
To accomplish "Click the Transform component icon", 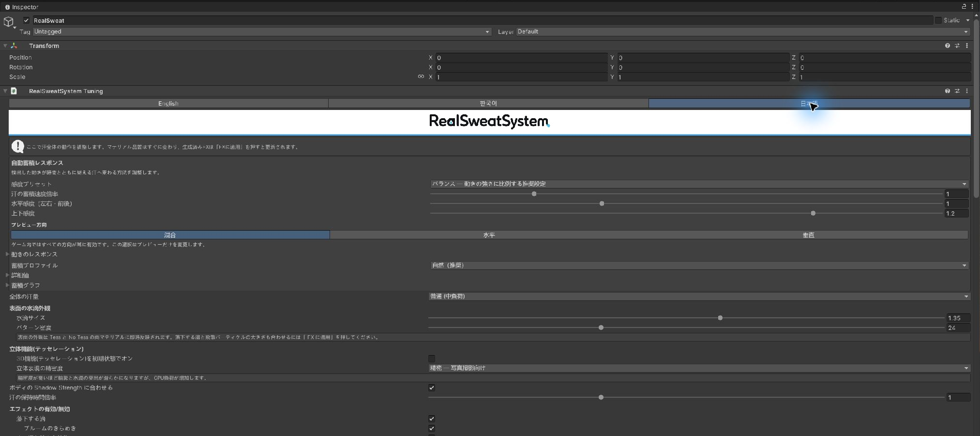I will tap(14, 46).
